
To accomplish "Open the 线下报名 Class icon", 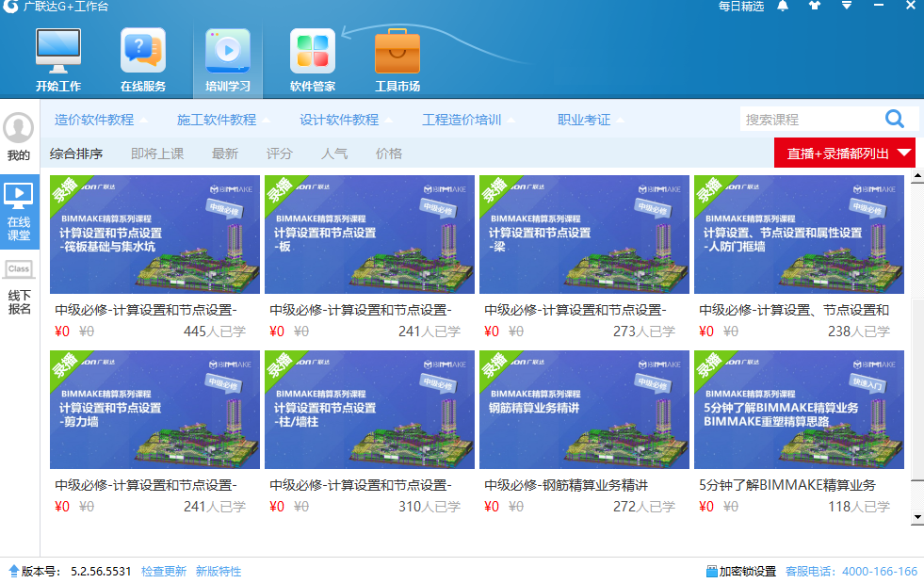I will pos(19,269).
